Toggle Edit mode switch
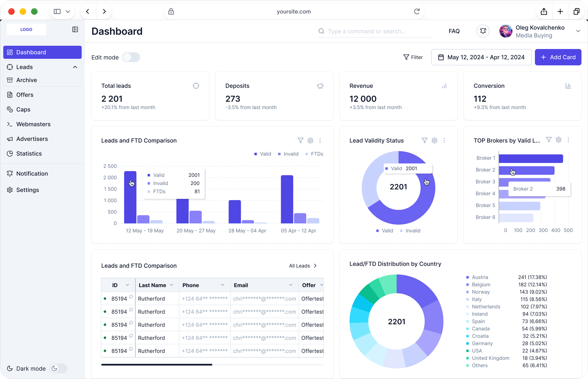588x379 pixels. pyautogui.click(x=131, y=57)
